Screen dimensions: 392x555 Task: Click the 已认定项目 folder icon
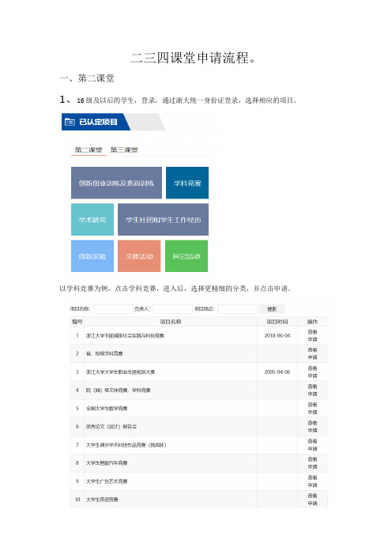point(70,122)
